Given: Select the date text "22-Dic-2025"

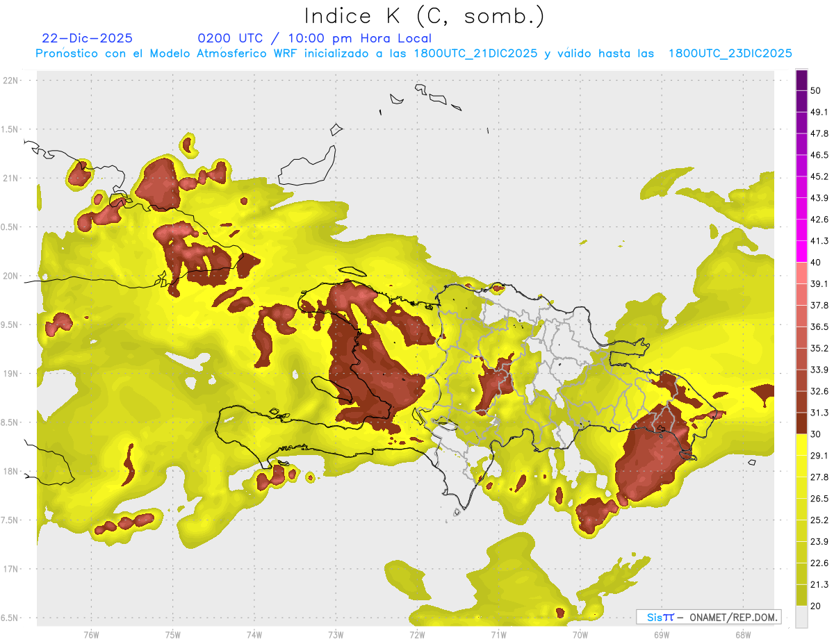Looking at the screenshot, I should (88, 38).
